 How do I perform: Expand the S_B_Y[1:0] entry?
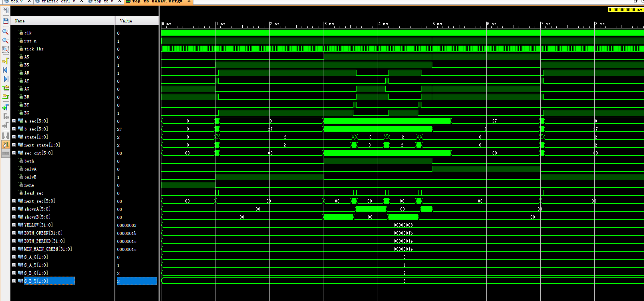point(14,281)
